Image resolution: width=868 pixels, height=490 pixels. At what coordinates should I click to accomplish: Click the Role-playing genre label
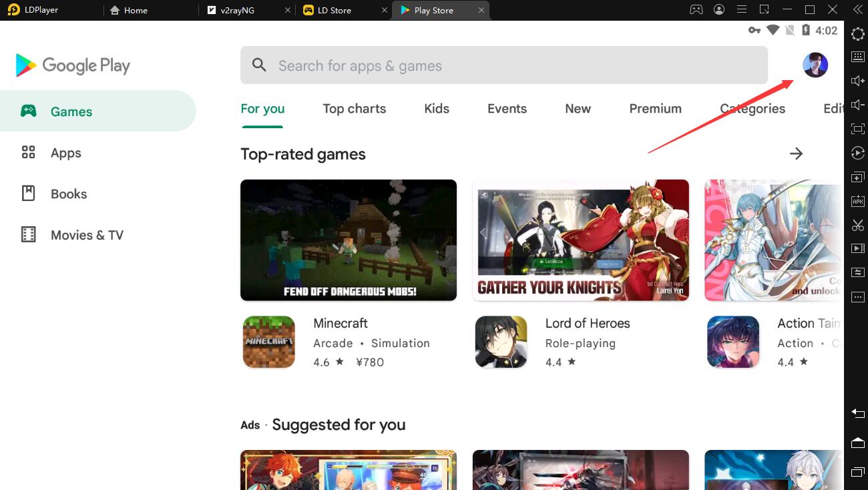coord(580,343)
